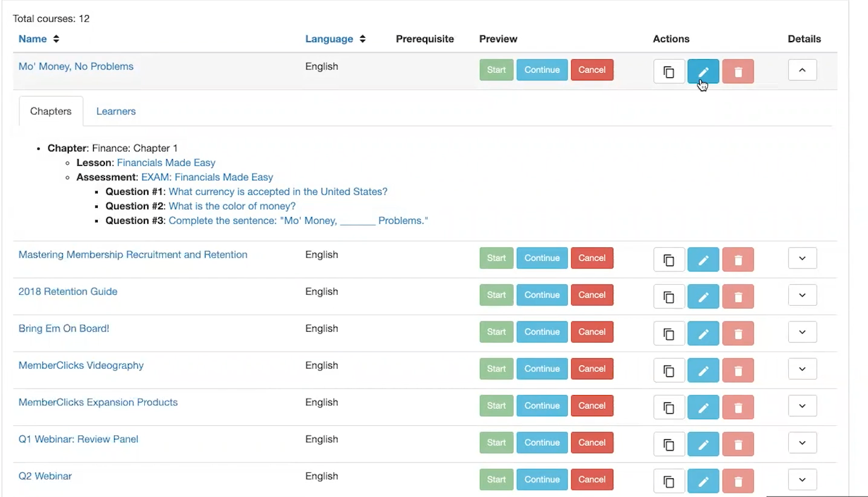The width and height of the screenshot is (868, 497).
Task: Click edit pencil icon for Mo' Money course
Action: pyautogui.click(x=703, y=71)
